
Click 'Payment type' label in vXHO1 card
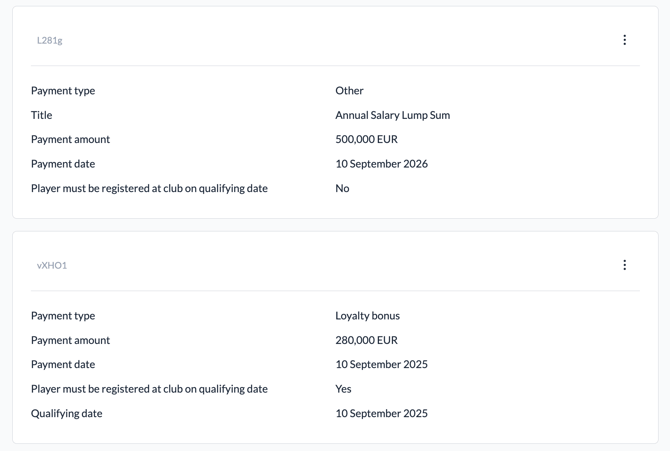62,316
